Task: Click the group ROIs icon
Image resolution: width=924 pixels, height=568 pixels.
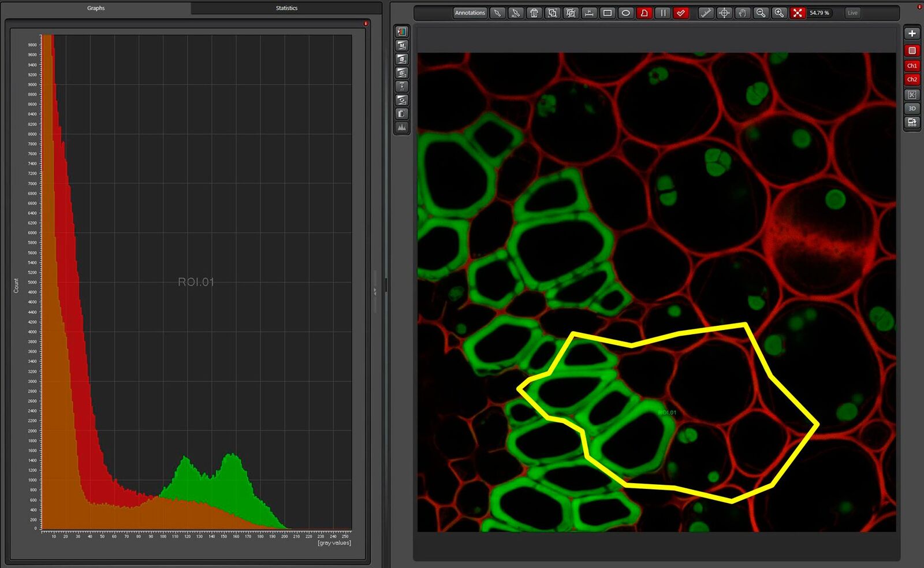Action: tap(571, 13)
